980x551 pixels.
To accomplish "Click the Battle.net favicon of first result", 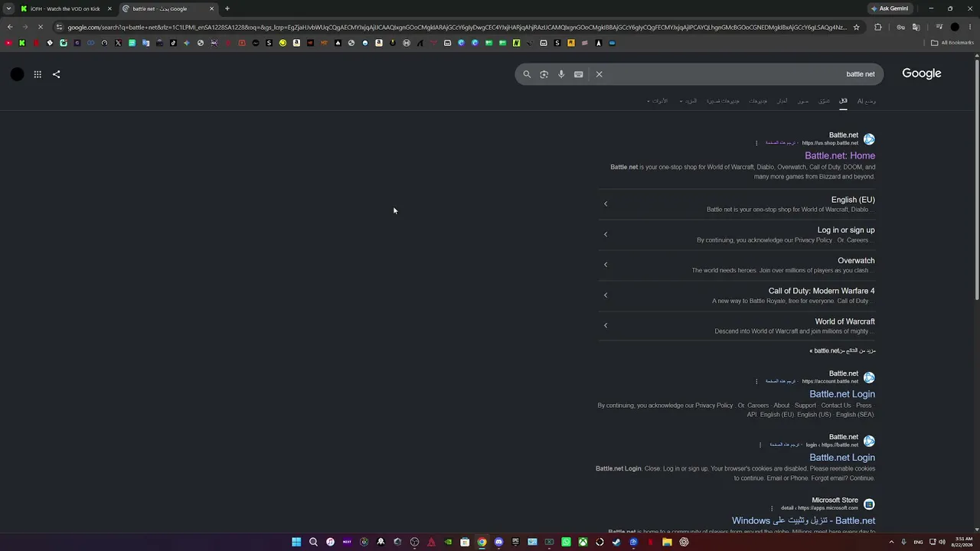I will click(869, 139).
